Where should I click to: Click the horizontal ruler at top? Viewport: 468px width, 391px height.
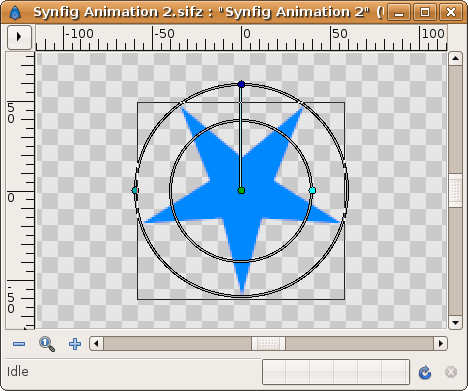pos(241,38)
